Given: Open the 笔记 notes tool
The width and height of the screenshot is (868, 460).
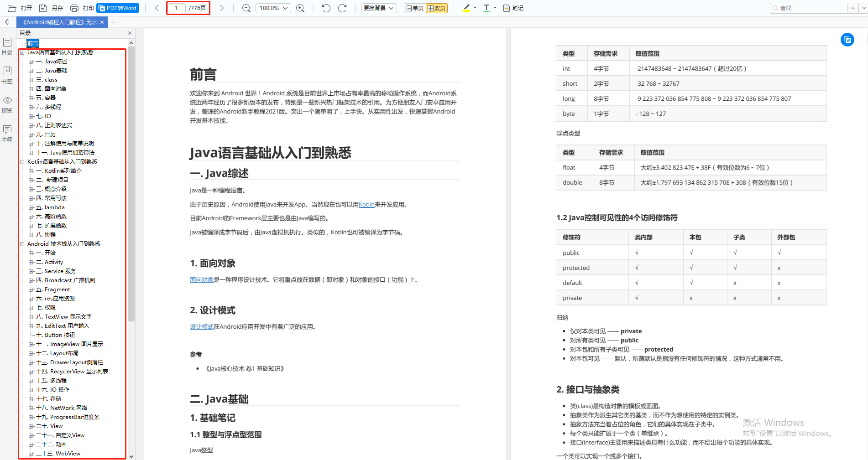Looking at the screenshot, I should coord(513,8).
